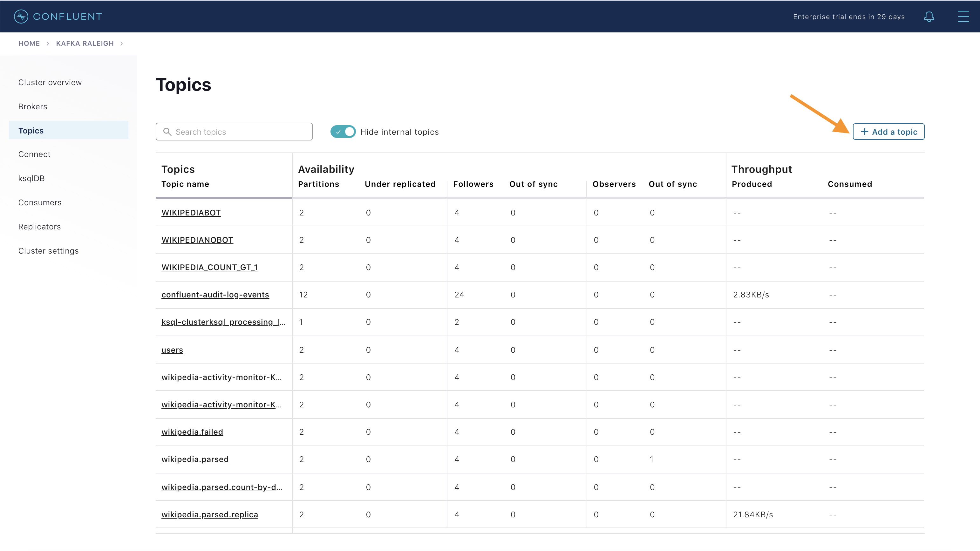
Task: Open Cluster overview in sidebar
Action: (50, 83)
